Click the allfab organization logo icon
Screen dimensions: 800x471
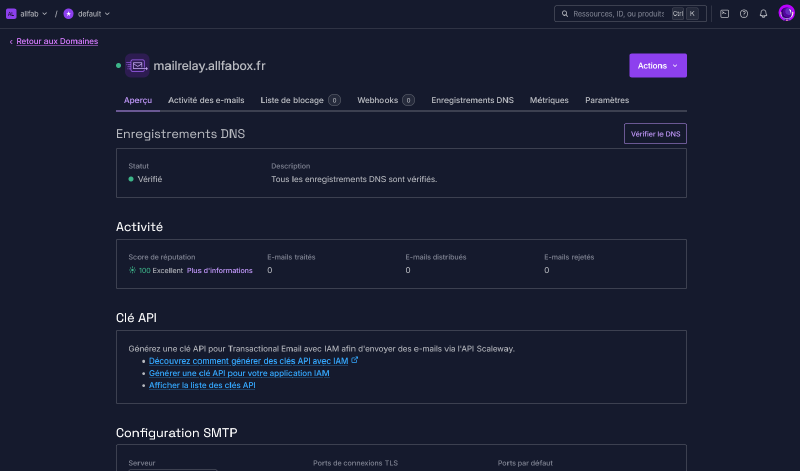[x=11, y=14]
